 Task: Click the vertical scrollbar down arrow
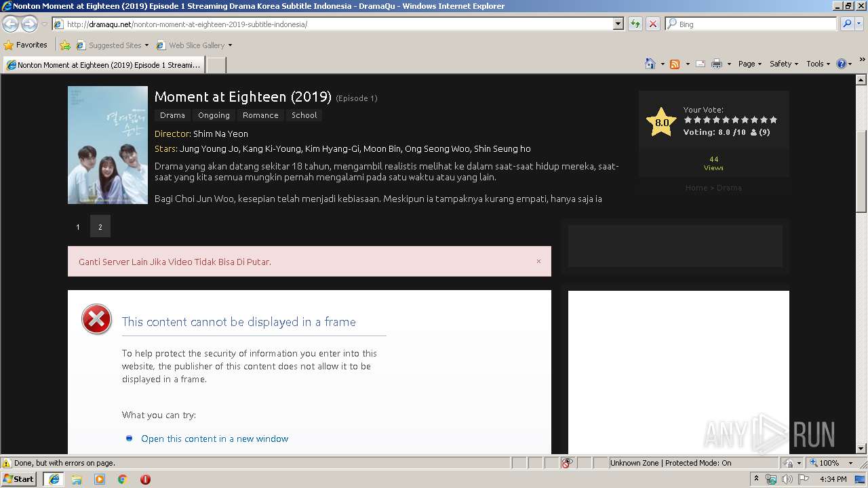coord(861,448)
